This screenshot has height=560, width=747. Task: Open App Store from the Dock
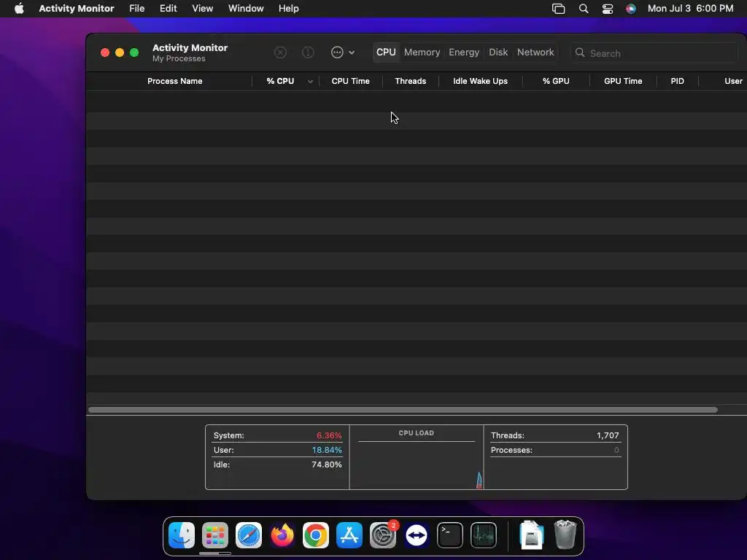point(349,535)
